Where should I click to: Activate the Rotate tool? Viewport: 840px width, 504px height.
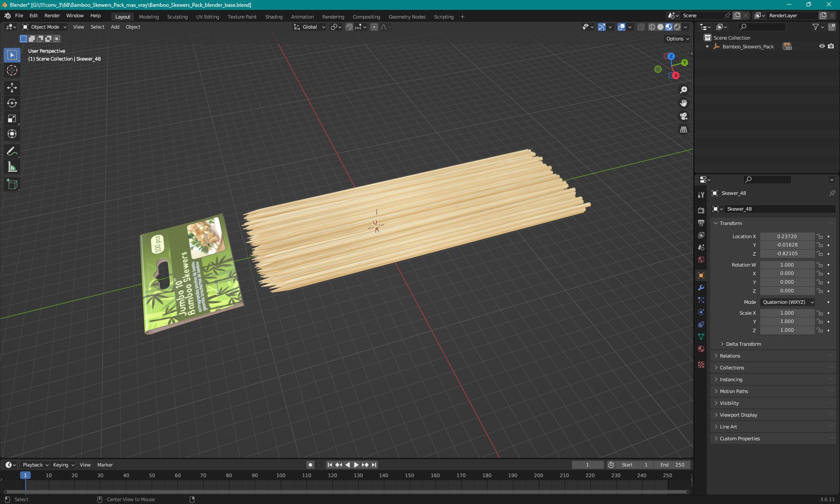click(x=12, y=103)
